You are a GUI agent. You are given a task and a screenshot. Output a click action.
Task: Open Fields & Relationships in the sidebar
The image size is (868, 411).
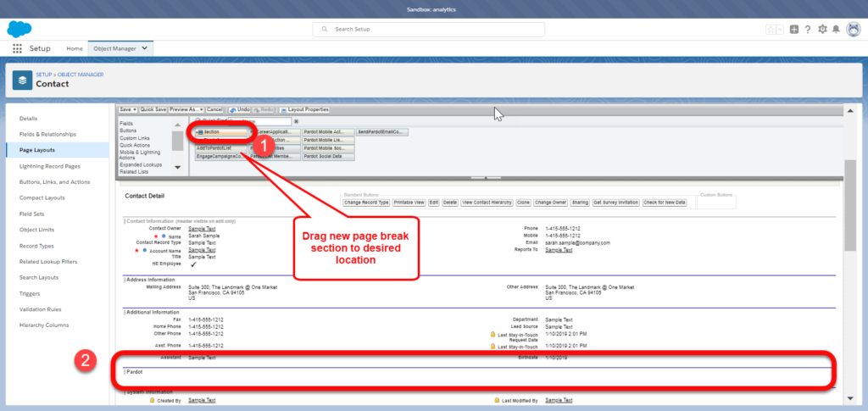[47, 135]
